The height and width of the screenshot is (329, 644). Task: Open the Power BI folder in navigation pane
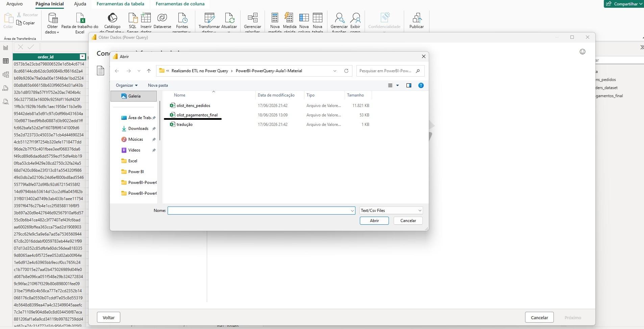(136, 172)
